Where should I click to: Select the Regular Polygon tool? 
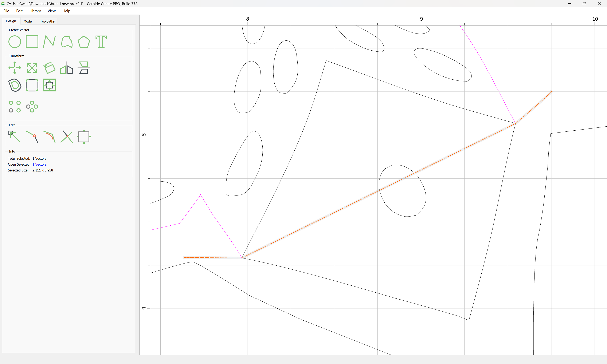click(84, 42)
